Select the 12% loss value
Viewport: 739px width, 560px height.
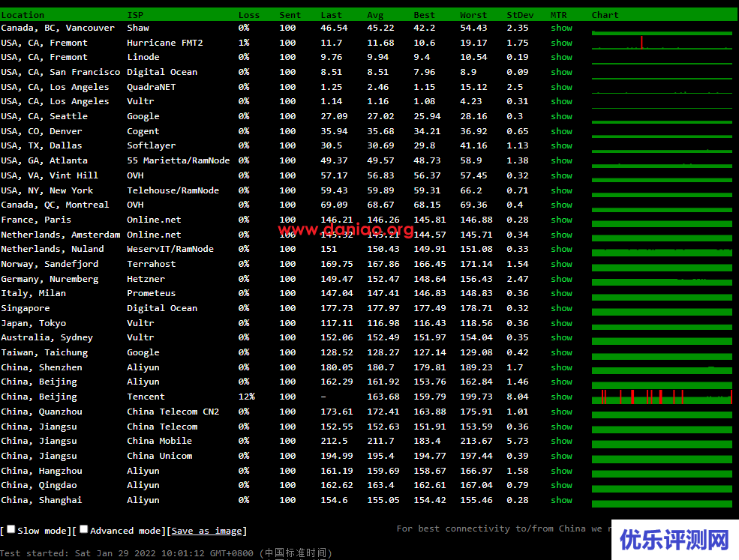point(247,397)
